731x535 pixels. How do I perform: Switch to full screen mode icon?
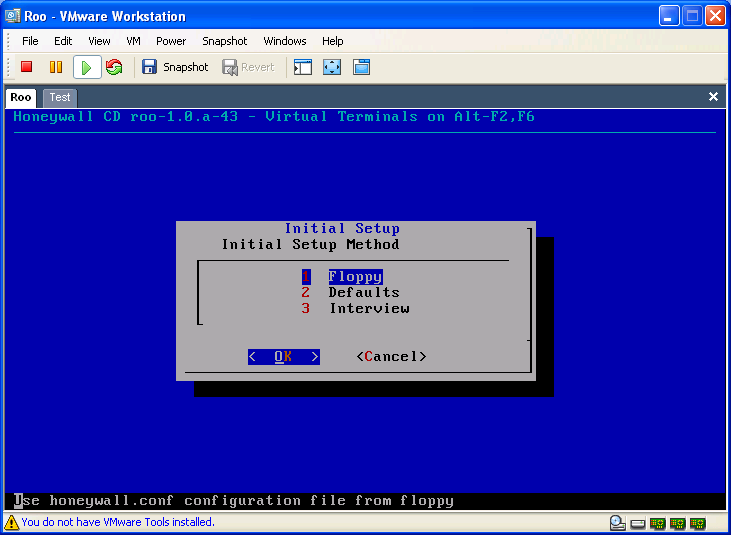(332, 67)
